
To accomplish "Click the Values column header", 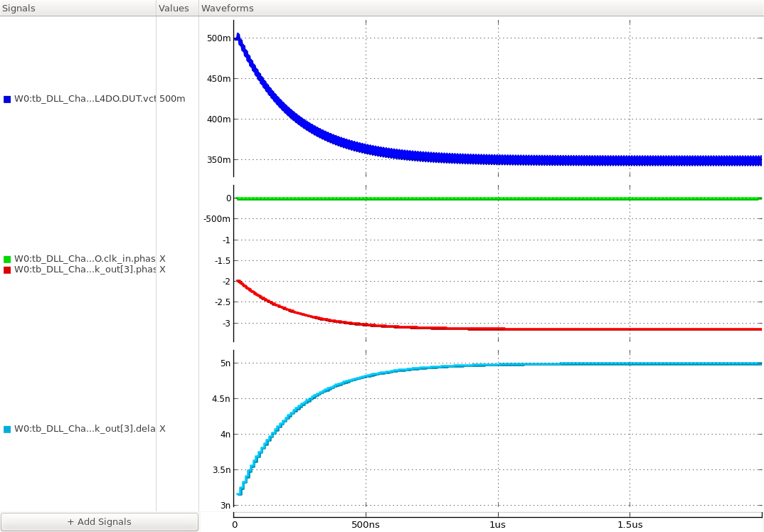I will 176,8.
